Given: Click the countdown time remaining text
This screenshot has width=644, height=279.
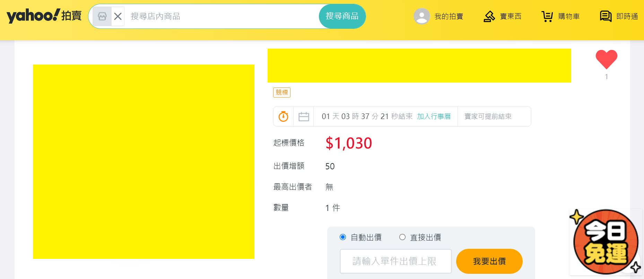Looking at the screenshot, I should click(x=367, y=117).
